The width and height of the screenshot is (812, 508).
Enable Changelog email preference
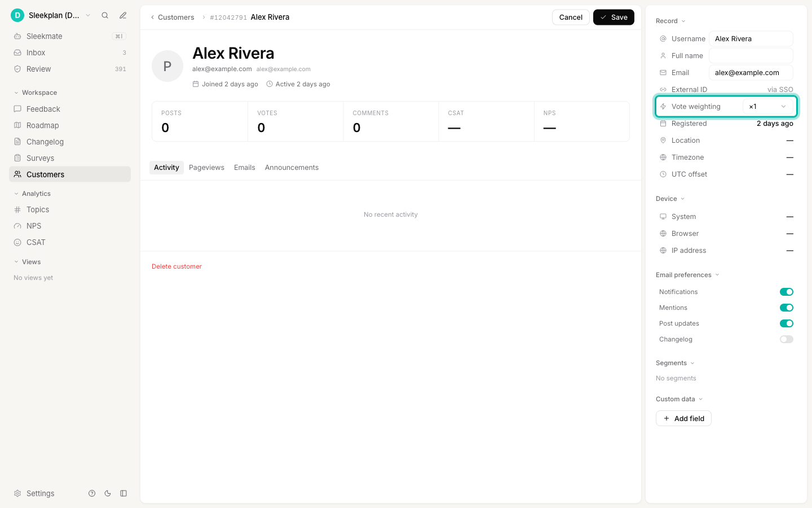click(787, 339)
